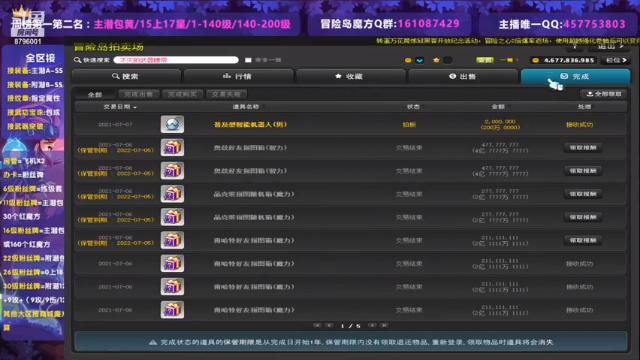
Task: Go to next page arrow
Action: coord(372,325)
